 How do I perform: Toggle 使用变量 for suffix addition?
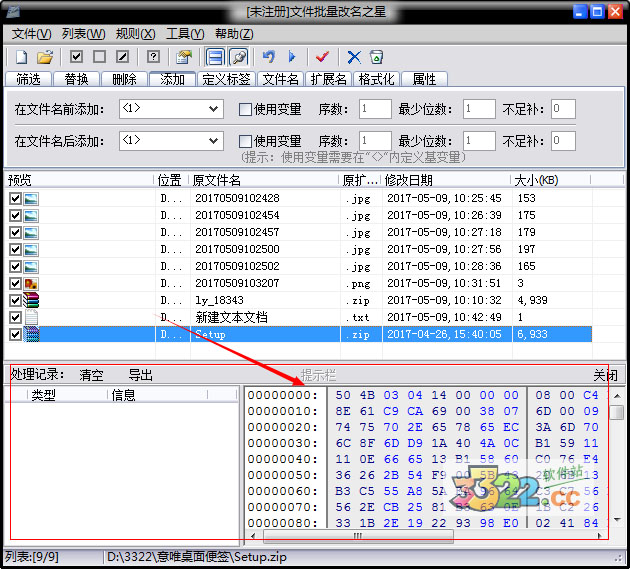[245, 141]
